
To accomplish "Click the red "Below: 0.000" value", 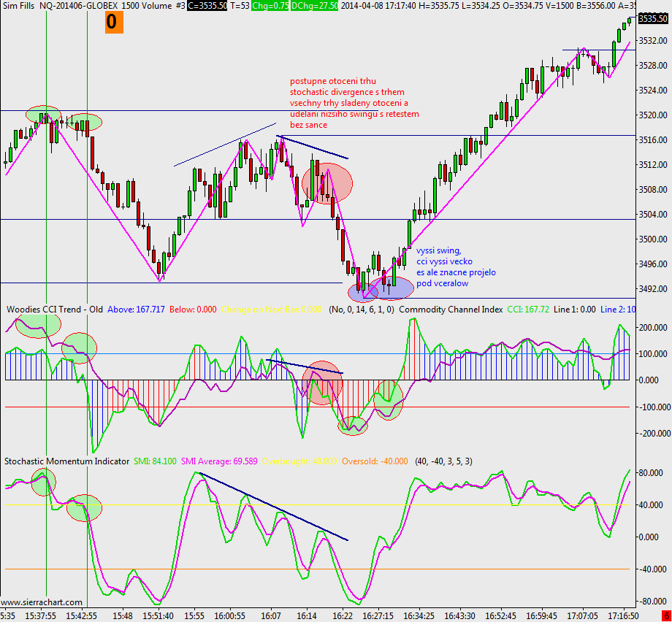I will click(x=193, y=310).
